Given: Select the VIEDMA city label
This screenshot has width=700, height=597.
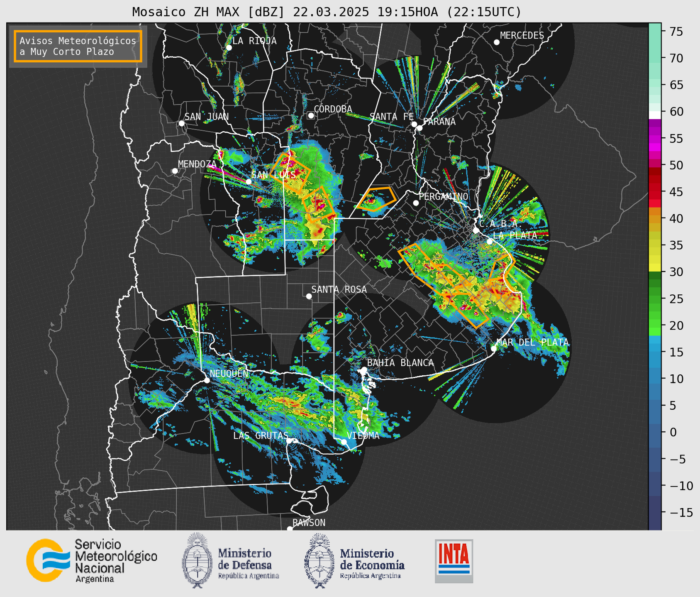Looking at the screenshot, I should [363, 436].
